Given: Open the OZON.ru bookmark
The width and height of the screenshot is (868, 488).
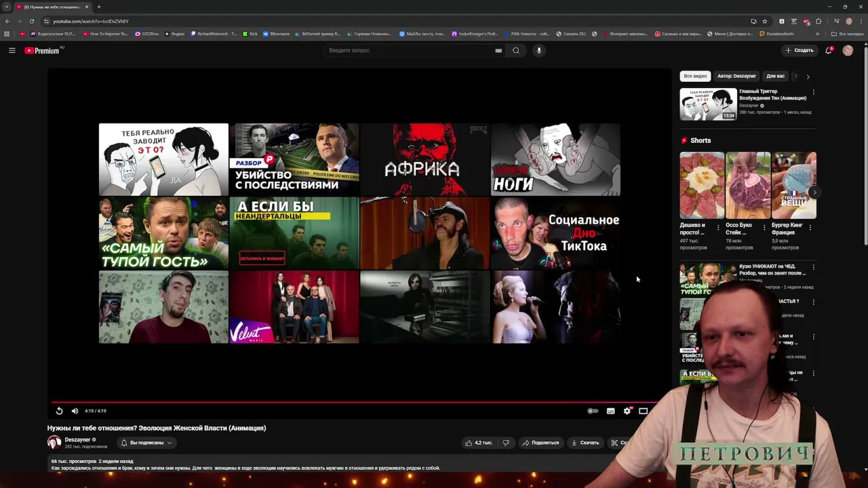Looking at the screenshot, I should (146, 34).
